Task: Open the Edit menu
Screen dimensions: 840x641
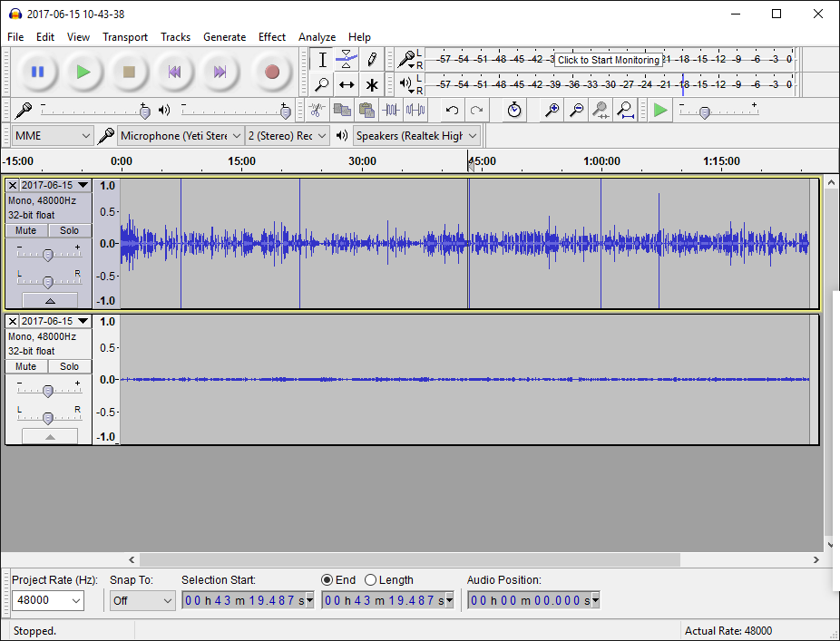Action: [45, 37]
